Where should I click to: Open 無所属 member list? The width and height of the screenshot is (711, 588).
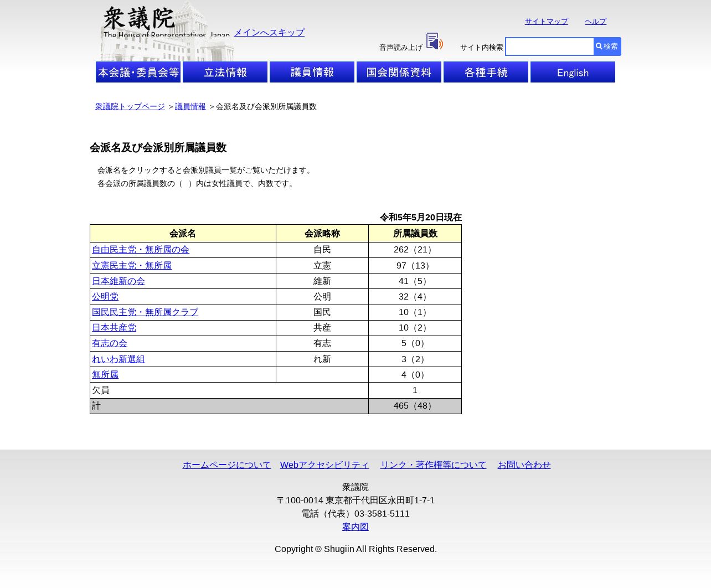105,375
